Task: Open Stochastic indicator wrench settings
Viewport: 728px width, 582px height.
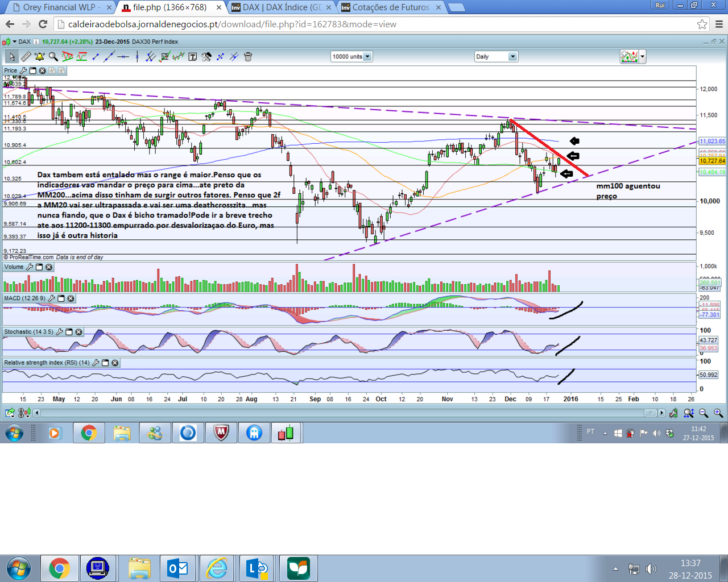Action: click(59, 332)
